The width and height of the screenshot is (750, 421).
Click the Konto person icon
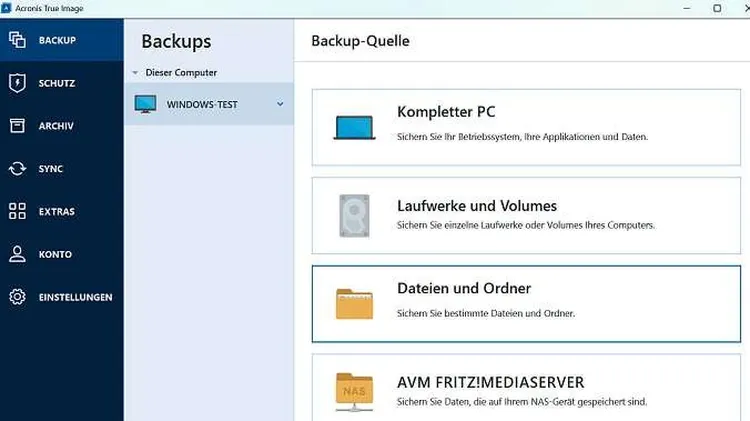17,254
